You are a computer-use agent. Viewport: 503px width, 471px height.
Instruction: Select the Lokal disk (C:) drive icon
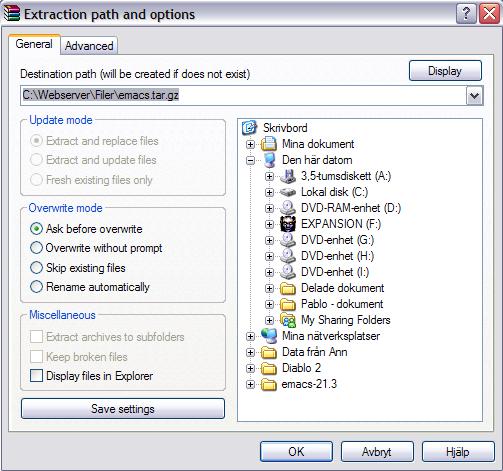[288, 192]
